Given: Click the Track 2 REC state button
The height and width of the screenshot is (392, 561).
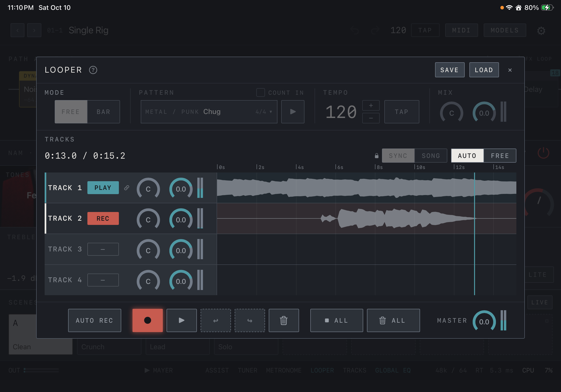Looking at the screenshot, I should pyautogui.click(x=103, y=219).
